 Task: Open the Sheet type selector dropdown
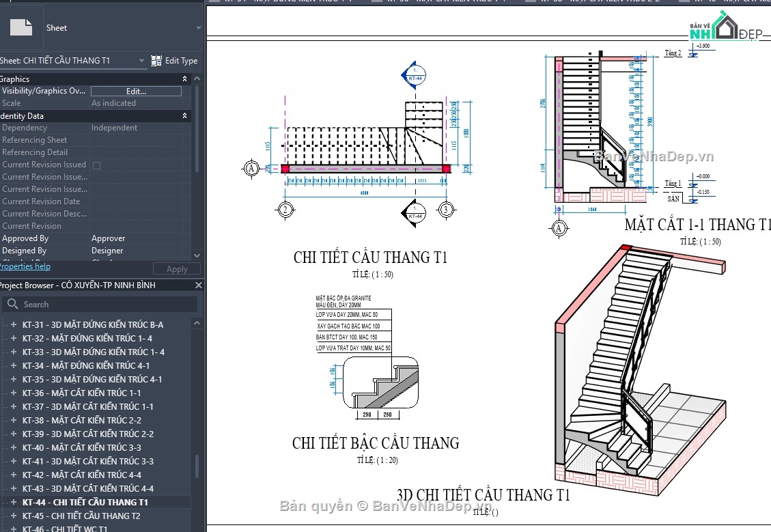[x=198, y=28]
